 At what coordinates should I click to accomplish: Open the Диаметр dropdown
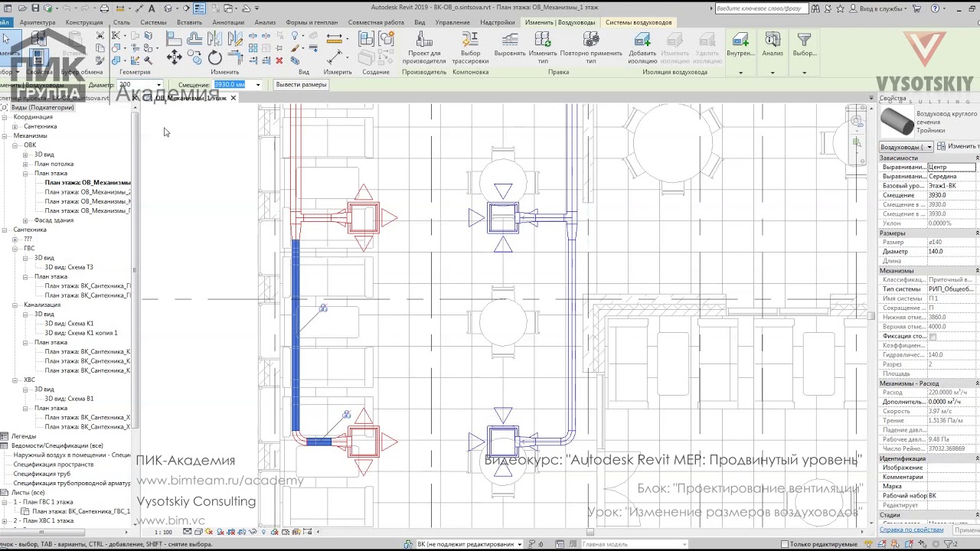(158, 85)
